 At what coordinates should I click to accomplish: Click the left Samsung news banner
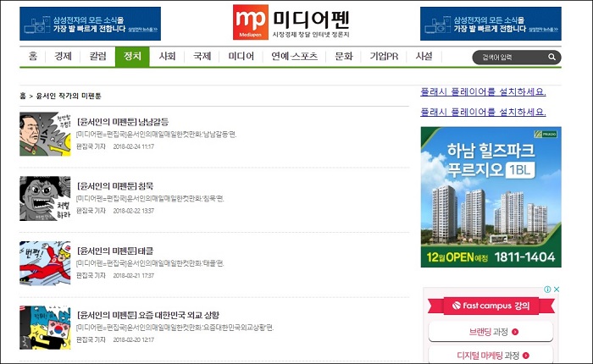(x=90, y=24)
